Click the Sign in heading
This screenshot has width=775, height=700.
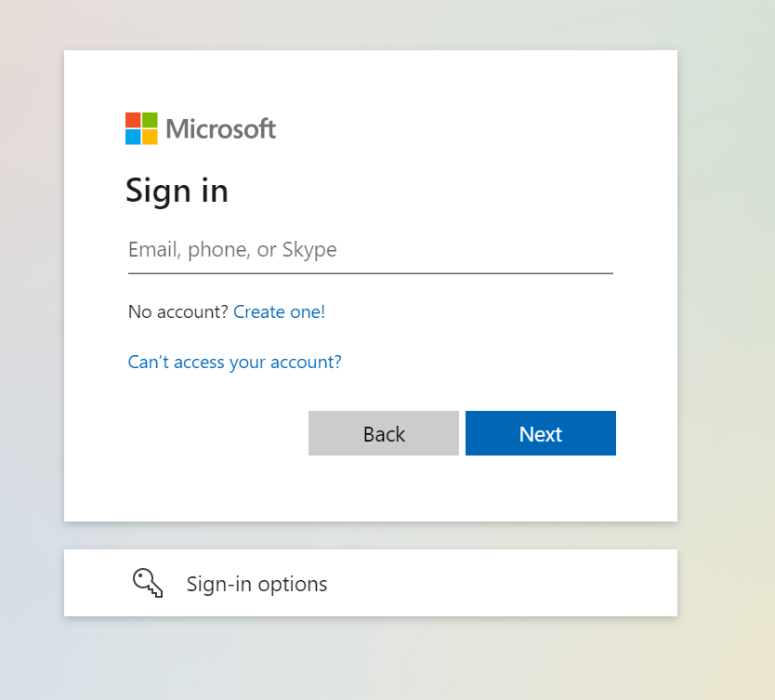177,191
